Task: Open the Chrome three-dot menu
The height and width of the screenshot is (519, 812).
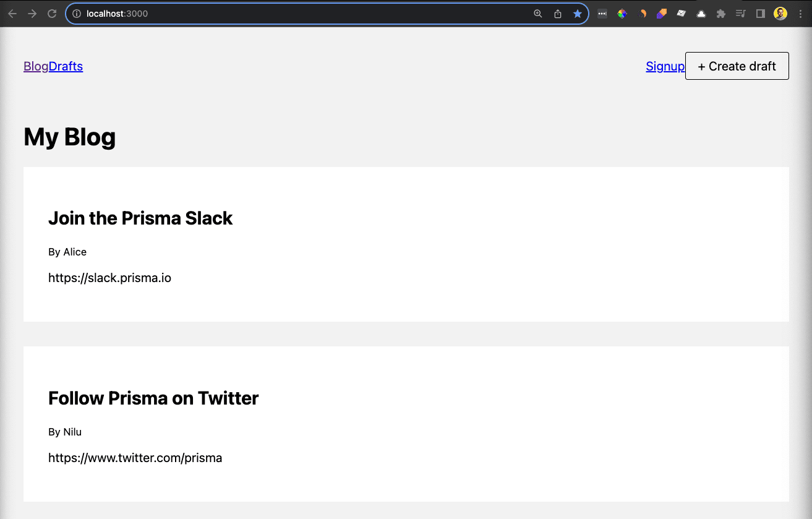Action: tap(800, 14)
